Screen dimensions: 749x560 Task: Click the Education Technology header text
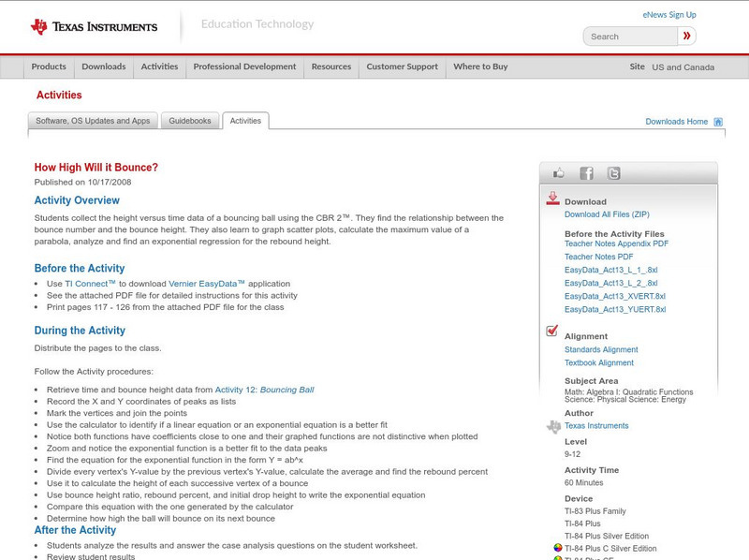tap(257, 24)
